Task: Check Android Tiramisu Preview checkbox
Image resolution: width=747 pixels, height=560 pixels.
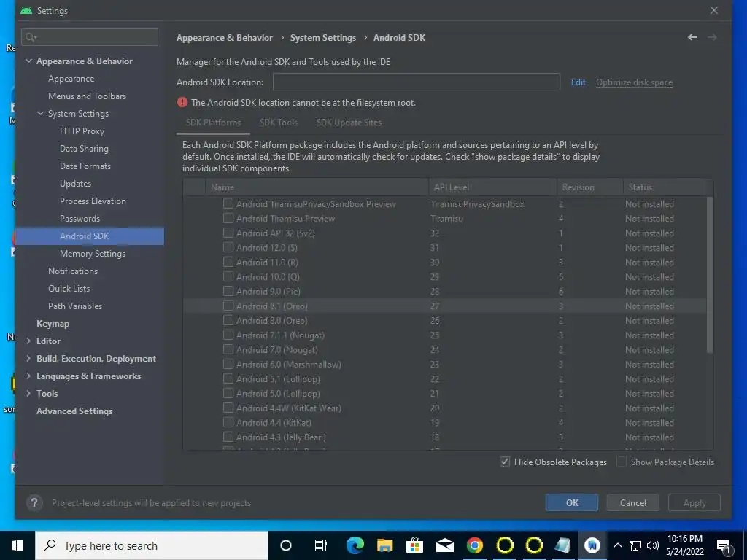Action: coord(228,219)
